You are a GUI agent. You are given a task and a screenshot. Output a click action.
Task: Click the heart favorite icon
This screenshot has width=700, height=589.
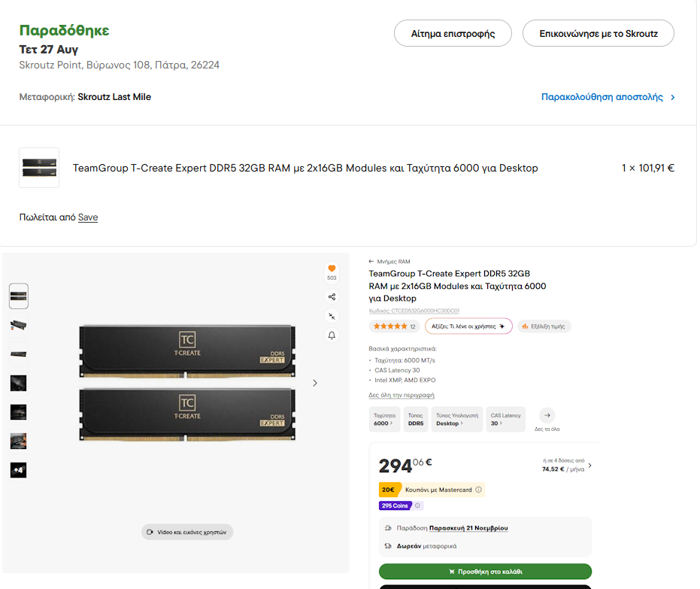[x=332, y=269]
